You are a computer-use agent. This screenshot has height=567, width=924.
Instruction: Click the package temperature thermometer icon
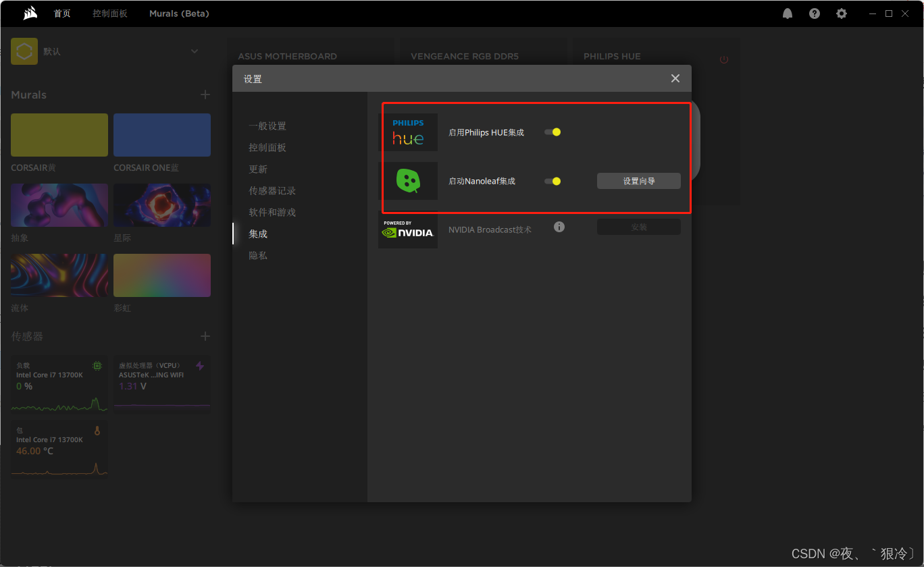[97, 431]
